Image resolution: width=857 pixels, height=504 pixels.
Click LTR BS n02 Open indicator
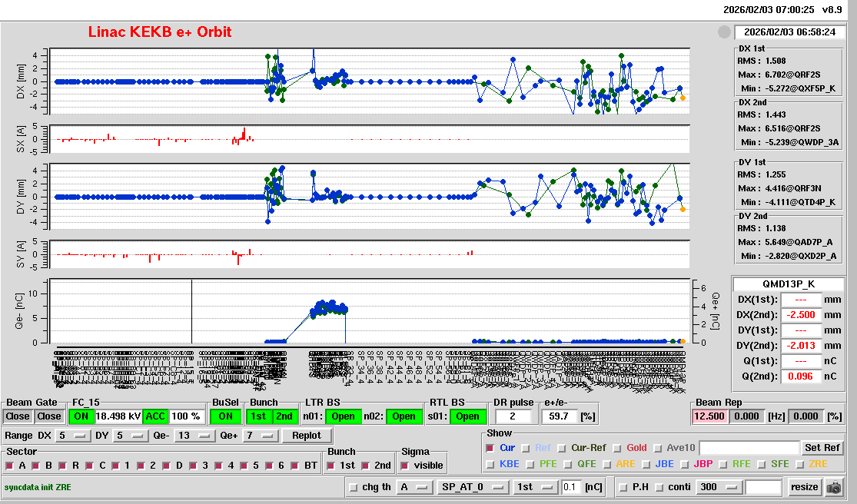click(404, 416)
